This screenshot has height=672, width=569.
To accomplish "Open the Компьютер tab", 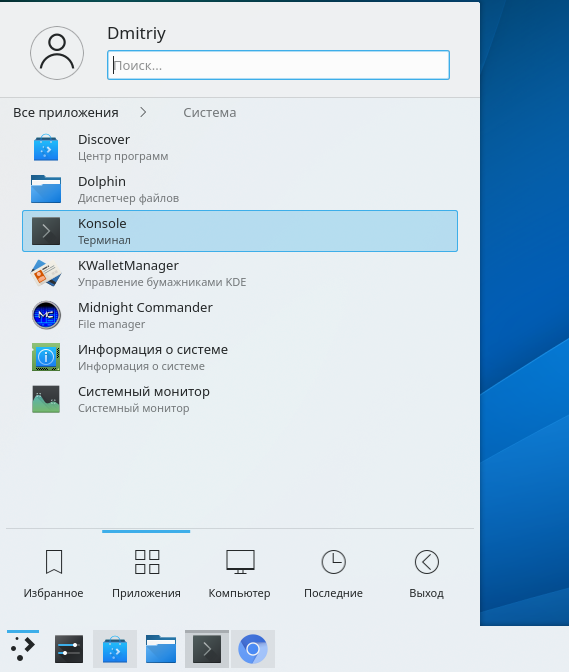I will pyautogui.click(x=240, y=573).
